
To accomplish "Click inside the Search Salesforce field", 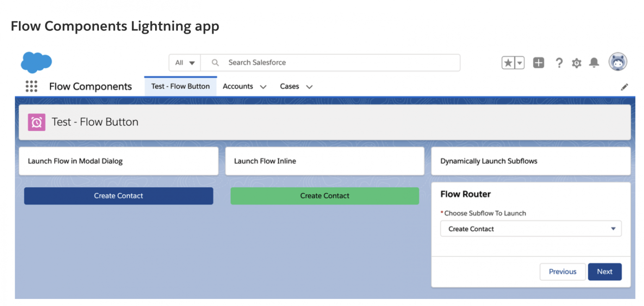I will [293, 62].
